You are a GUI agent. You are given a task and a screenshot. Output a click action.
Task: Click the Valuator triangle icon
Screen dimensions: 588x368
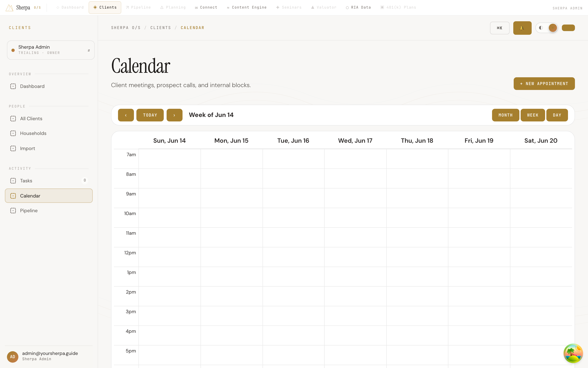coord(313,7)
